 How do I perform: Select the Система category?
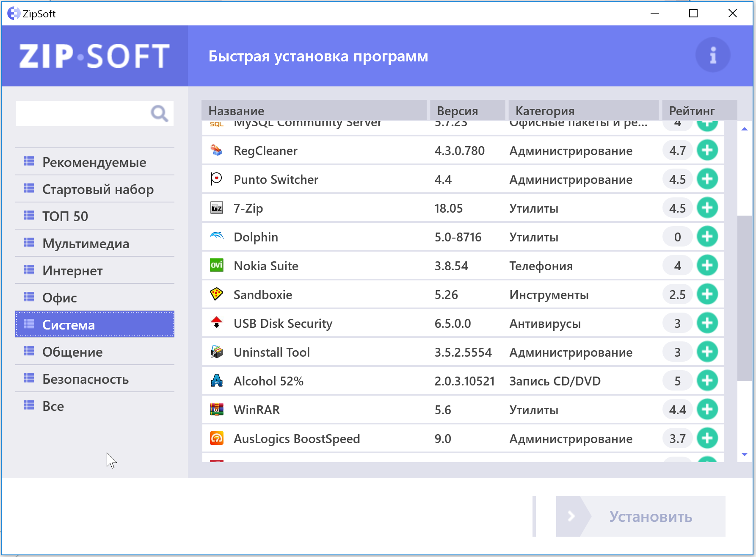[x=95, y=324]
